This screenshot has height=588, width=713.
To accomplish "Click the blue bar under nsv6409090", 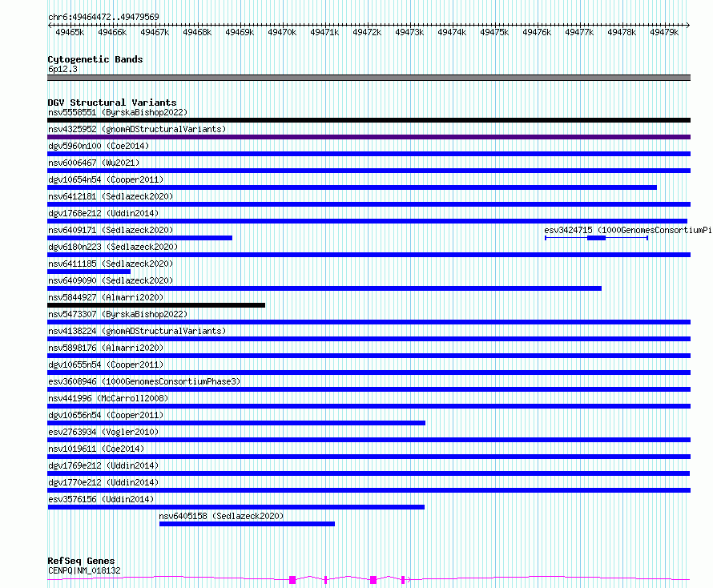I will (x=324, y=288).
